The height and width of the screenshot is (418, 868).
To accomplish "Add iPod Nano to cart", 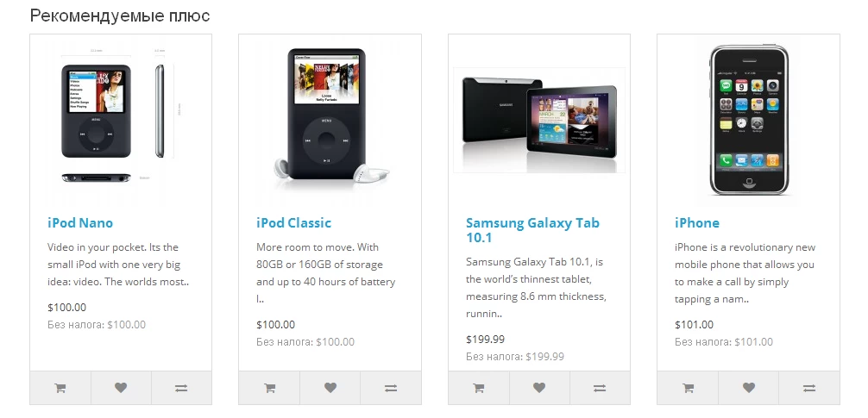I will [x=60, y=388].
